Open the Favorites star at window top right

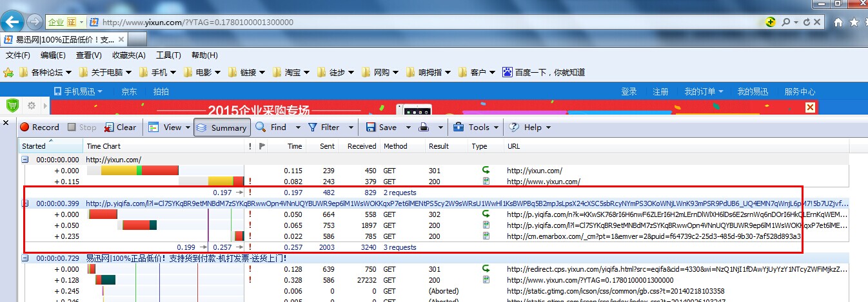[x=854, y=22]
